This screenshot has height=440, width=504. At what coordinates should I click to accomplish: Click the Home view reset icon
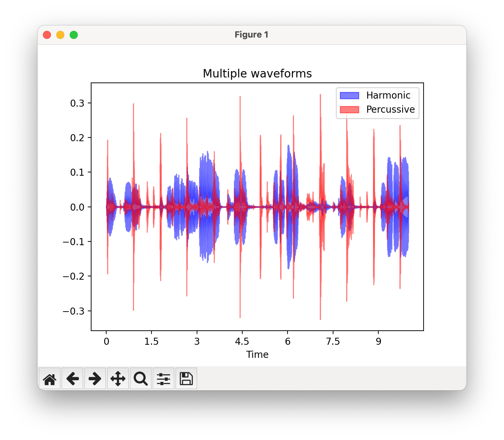[x=50, y=378]
